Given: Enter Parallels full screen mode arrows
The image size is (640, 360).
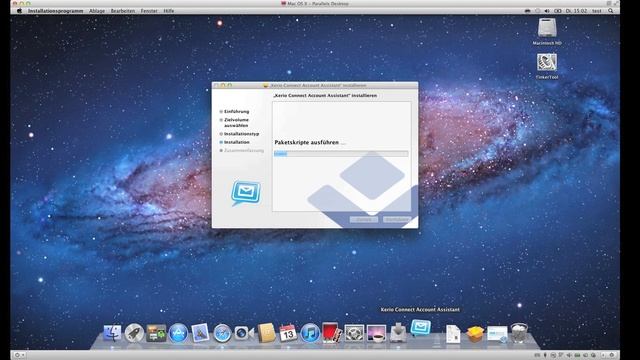Looking at the screenshot, I should tap(616, 3).
